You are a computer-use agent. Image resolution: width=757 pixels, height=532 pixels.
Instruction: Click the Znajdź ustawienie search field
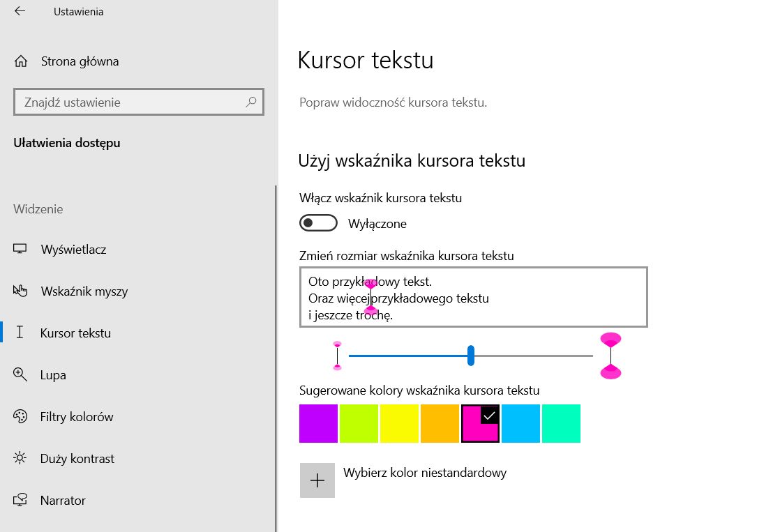tap(139, 102)
